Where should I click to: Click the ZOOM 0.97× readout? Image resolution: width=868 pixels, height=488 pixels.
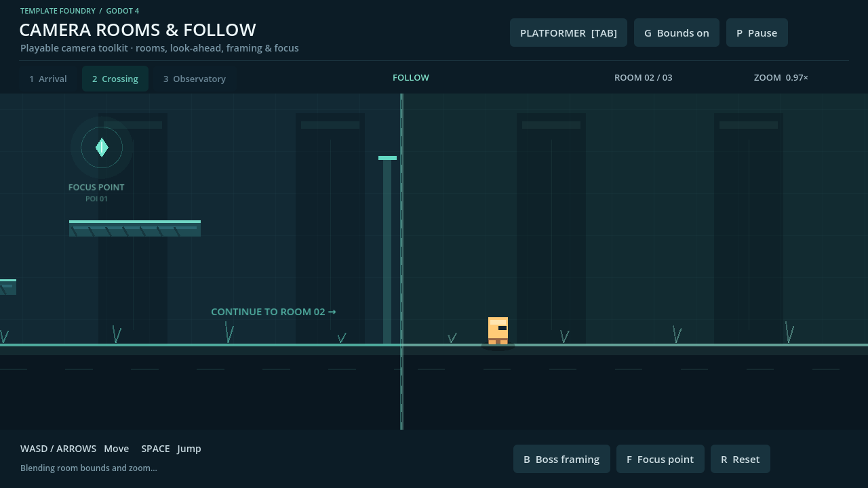(x=781, y=78)
